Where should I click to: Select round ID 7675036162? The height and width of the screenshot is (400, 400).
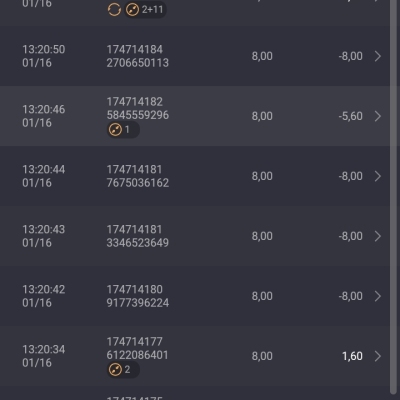[x=138, y=183]
